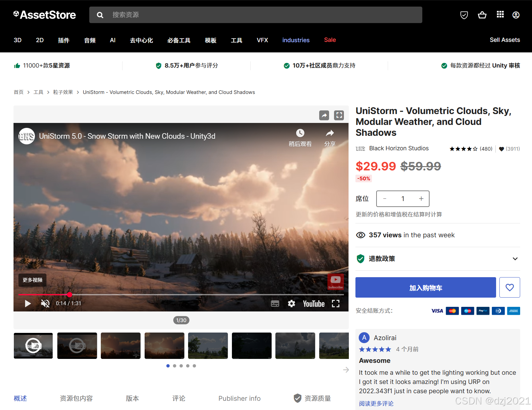Go to 首页 breadcrumb
The image size is (532, 410).
pos(18,92)
